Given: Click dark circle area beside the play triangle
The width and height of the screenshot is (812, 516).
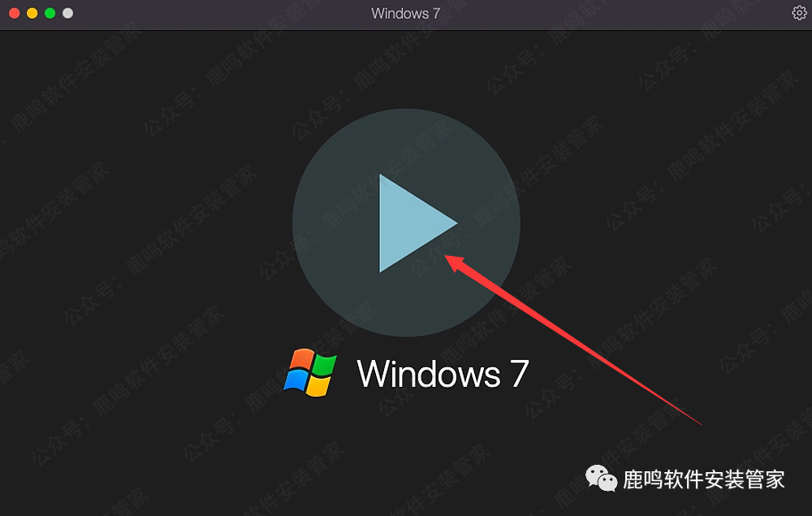Looking at the screenshot, I should (331, 223).
